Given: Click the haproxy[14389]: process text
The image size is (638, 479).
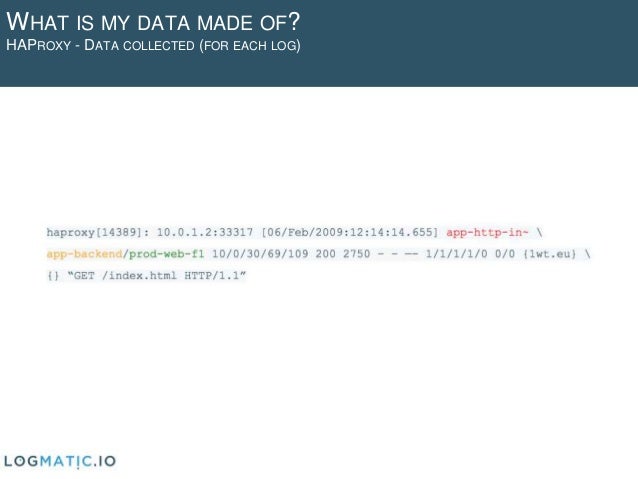Looking at the screenshot, I should (98, 233).
